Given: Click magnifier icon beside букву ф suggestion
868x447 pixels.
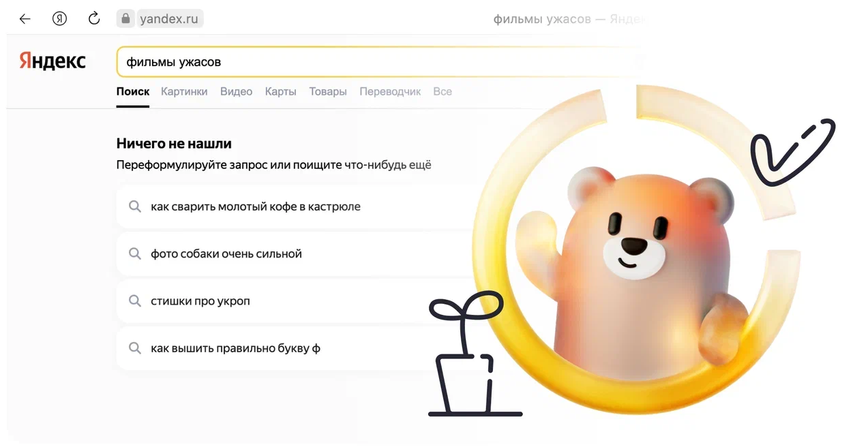Looking at the screenshot, I should [x=135, y=348].
